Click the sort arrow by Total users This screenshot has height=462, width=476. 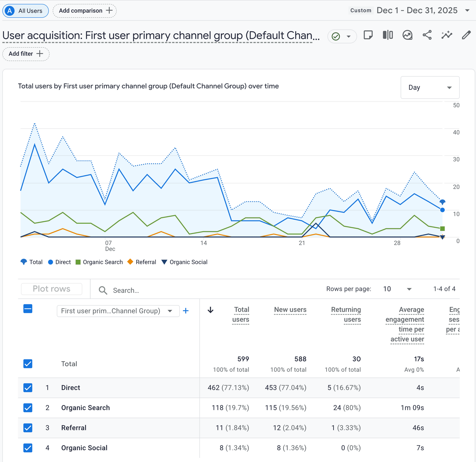(210, 310)
